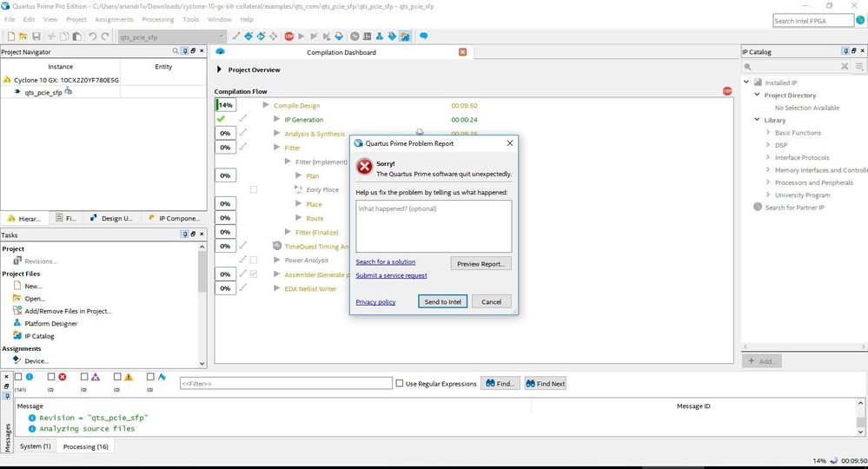Click Preview Report button
Screen dimensions: 868x469
(x=481, y=264)
